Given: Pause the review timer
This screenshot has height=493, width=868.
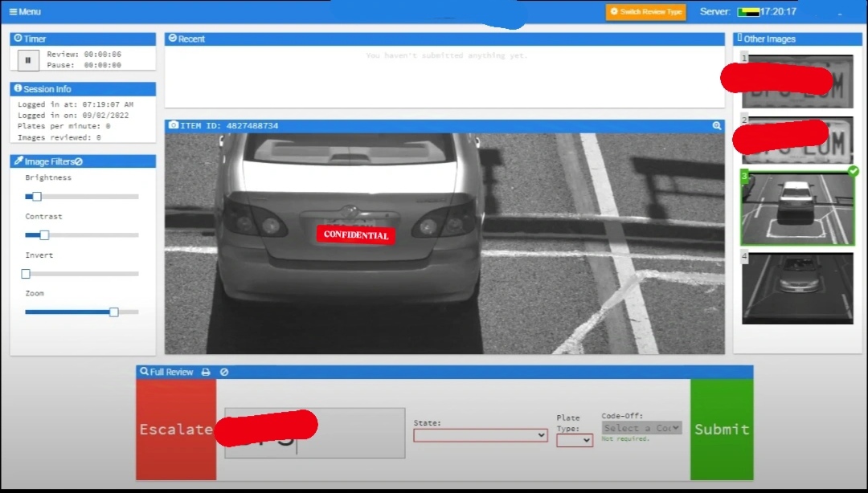Looking at the screenshot, I should (28, 59).
